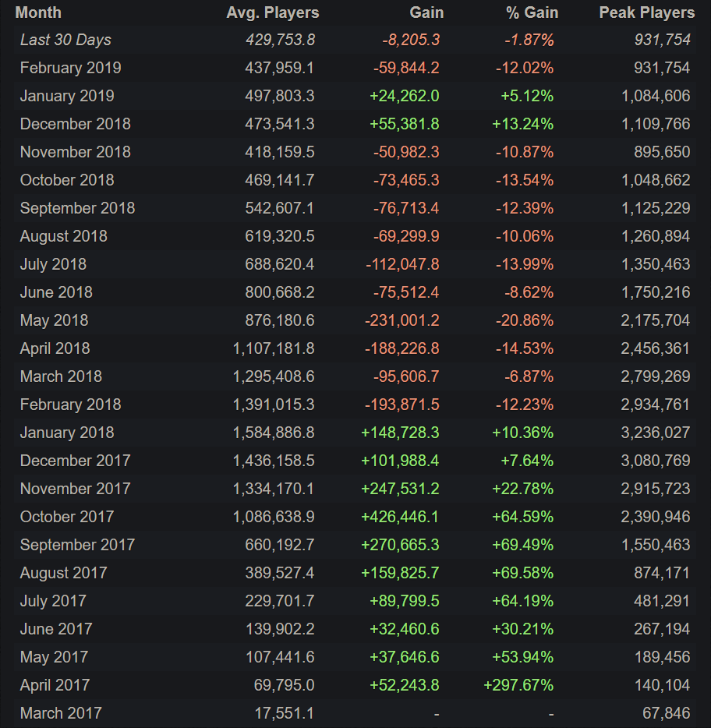This screenshot has height=728, width=711.
Task: Select the January 2018 month cell
Action: pyautogui.click(x=67, y=433)
